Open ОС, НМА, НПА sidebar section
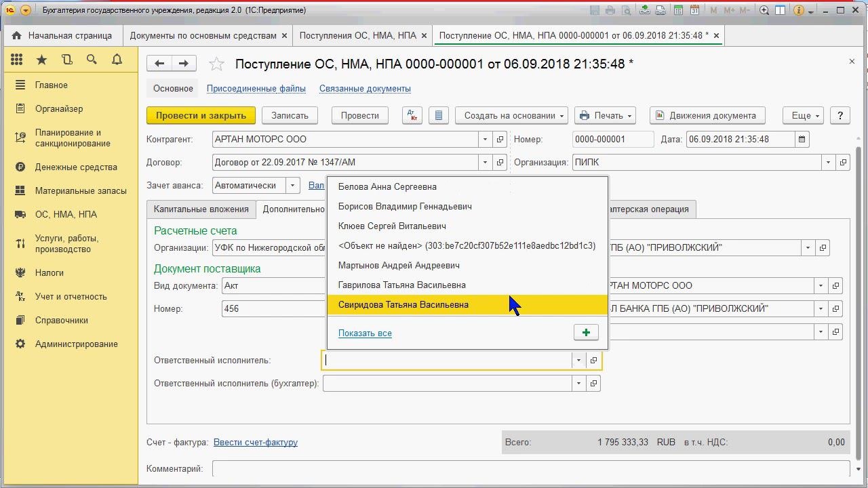 (x=66, y=214)
